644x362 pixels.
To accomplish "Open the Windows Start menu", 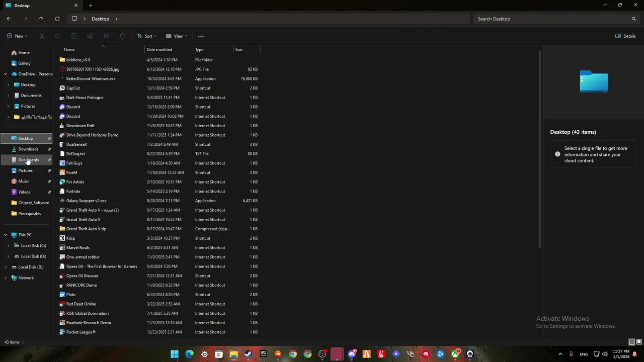I will 175,354.
